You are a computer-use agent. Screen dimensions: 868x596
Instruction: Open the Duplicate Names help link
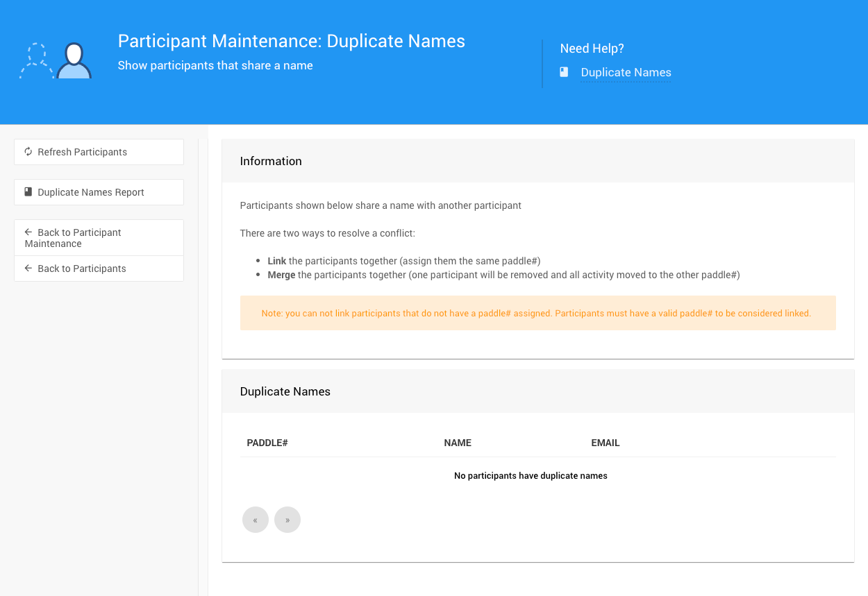pyautogui.click(x=626, y=72)
